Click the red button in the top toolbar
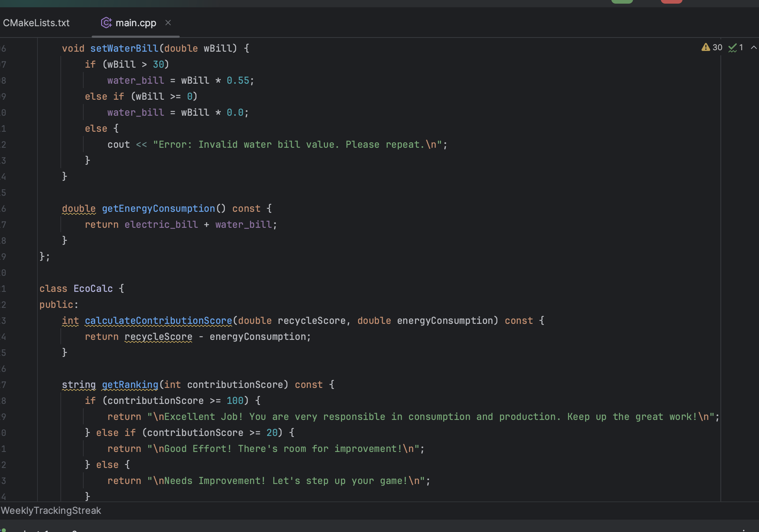 tap(671, 1)
